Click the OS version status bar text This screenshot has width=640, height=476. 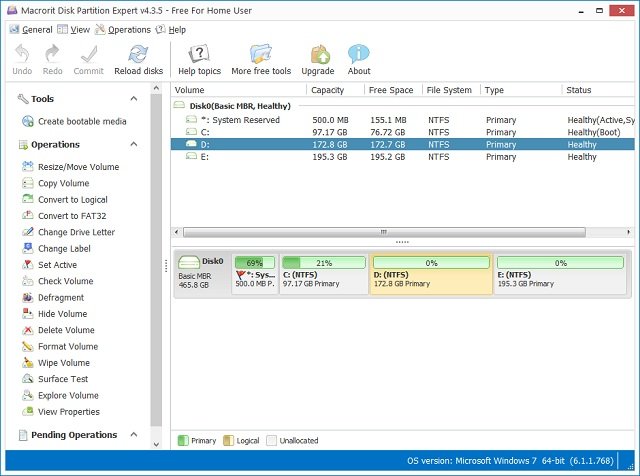click(x=510, y=461)
